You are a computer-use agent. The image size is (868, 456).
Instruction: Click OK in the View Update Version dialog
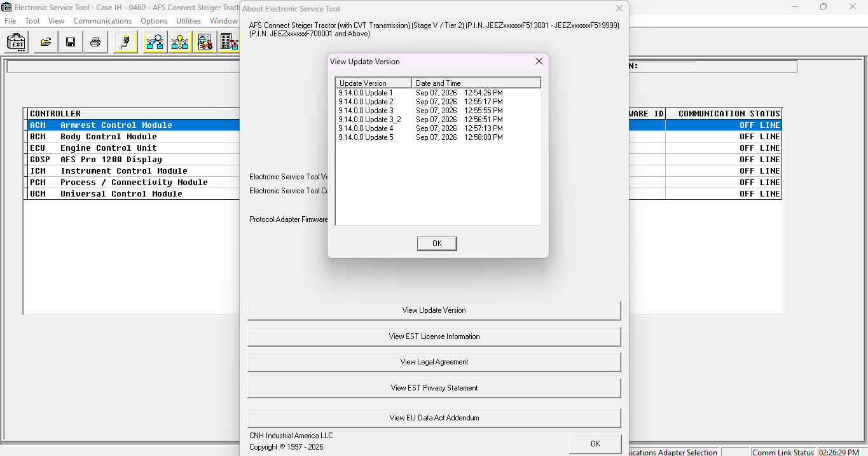(437, 244)
